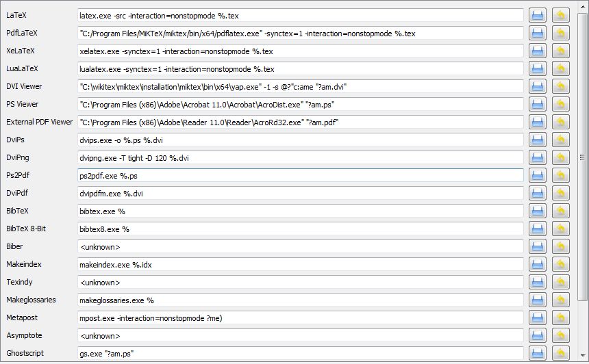Browse for the LuaLaTeX executable
Viewport: 589px width, 364px height.
pyautogui.click(x=538, y=68)
